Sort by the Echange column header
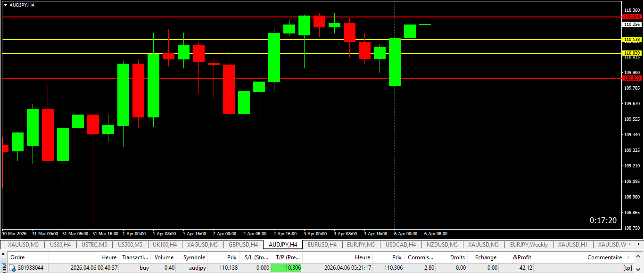This screenshot has width=644, height=273. 484,257
